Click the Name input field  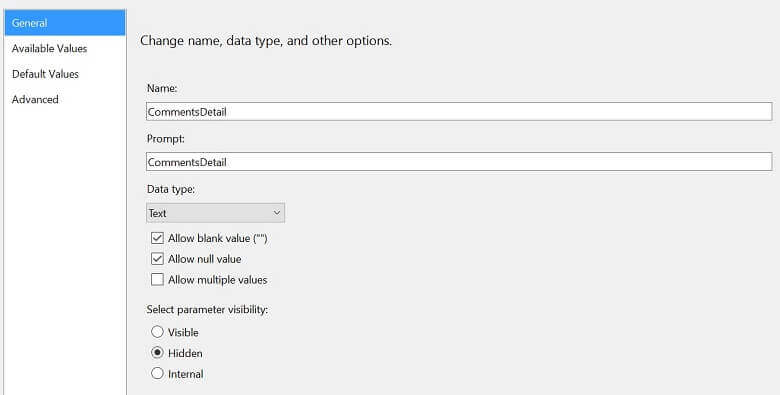(459, 111)
